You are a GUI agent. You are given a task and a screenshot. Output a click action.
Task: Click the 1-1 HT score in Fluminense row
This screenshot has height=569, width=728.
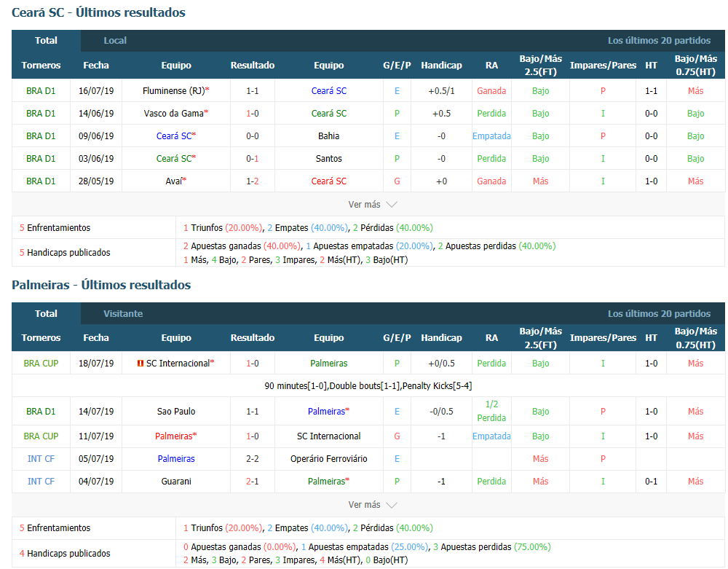pos(651,90)
